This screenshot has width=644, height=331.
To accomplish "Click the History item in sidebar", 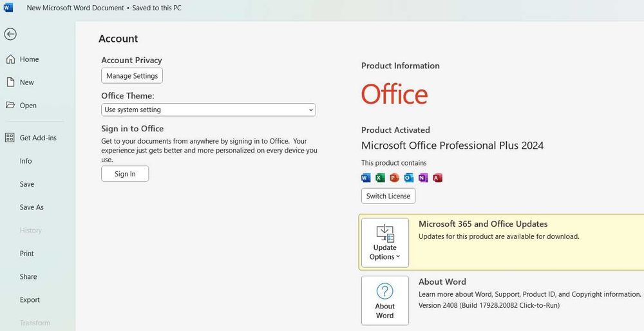I will tap(30, 231).
